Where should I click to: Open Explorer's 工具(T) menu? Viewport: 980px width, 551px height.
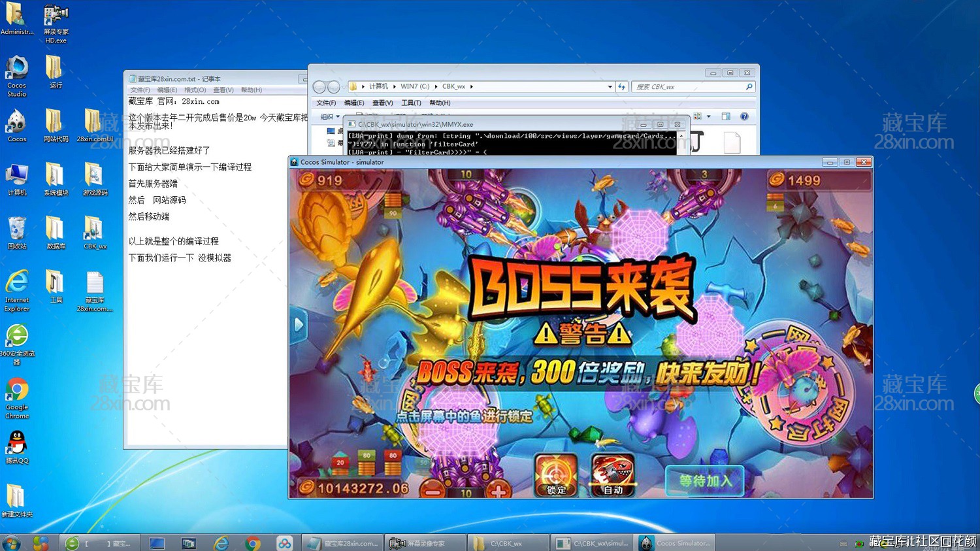(411, 103)
